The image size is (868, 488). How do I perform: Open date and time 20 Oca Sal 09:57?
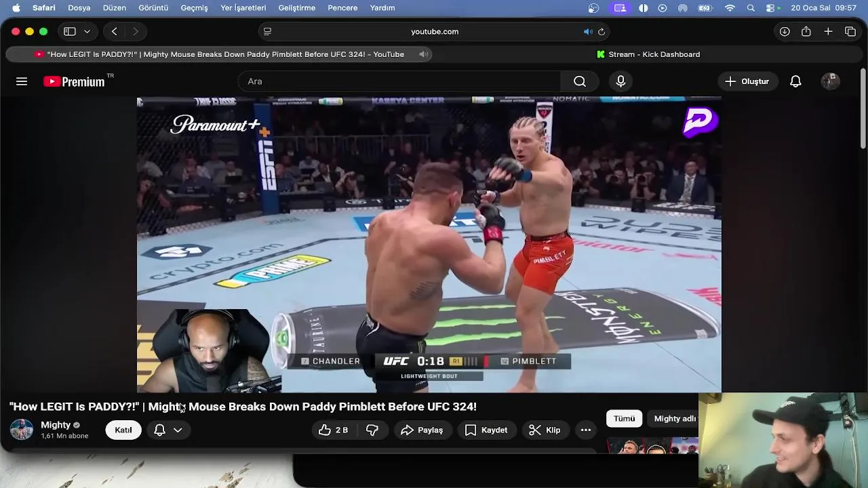[823, 8]
